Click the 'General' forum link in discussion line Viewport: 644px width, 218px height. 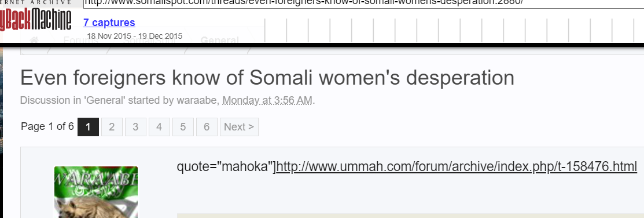(x=105, y=100)
